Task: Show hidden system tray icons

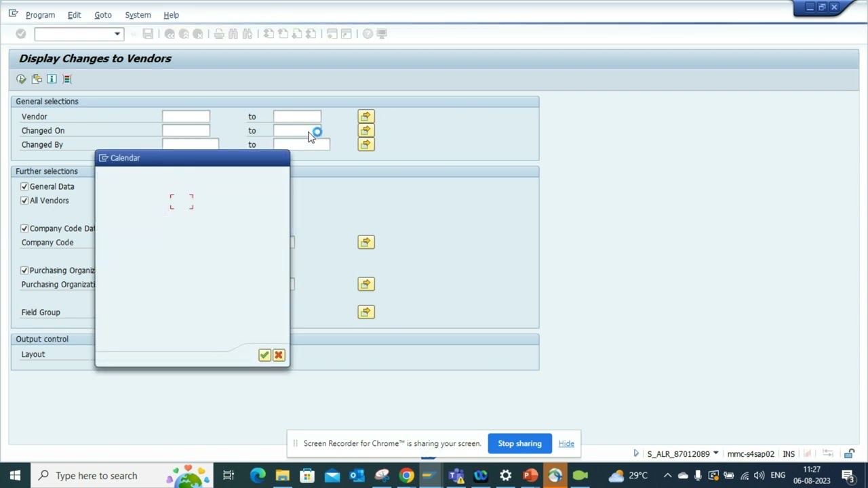Action: [667, 475]
